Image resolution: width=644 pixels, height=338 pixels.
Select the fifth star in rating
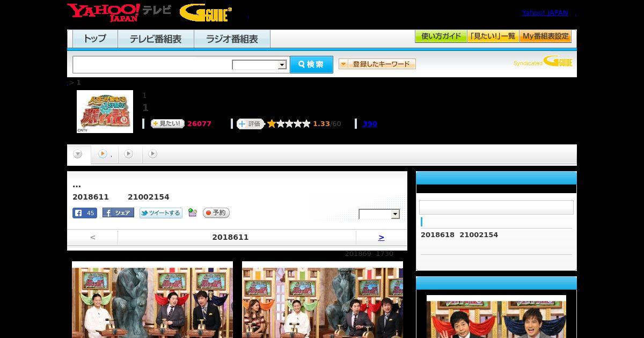pos(306,123)
